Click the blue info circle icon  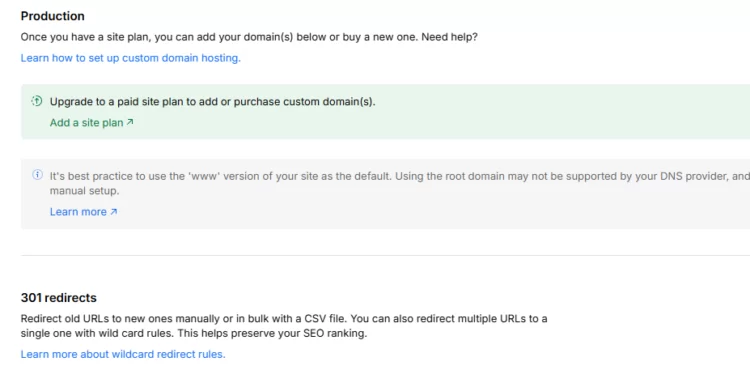37,174
